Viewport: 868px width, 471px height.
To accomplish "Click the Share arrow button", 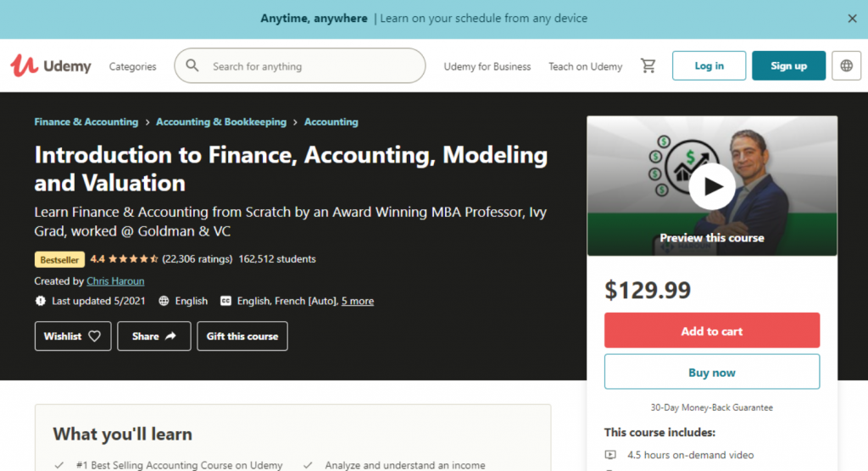I will (170, 336).
